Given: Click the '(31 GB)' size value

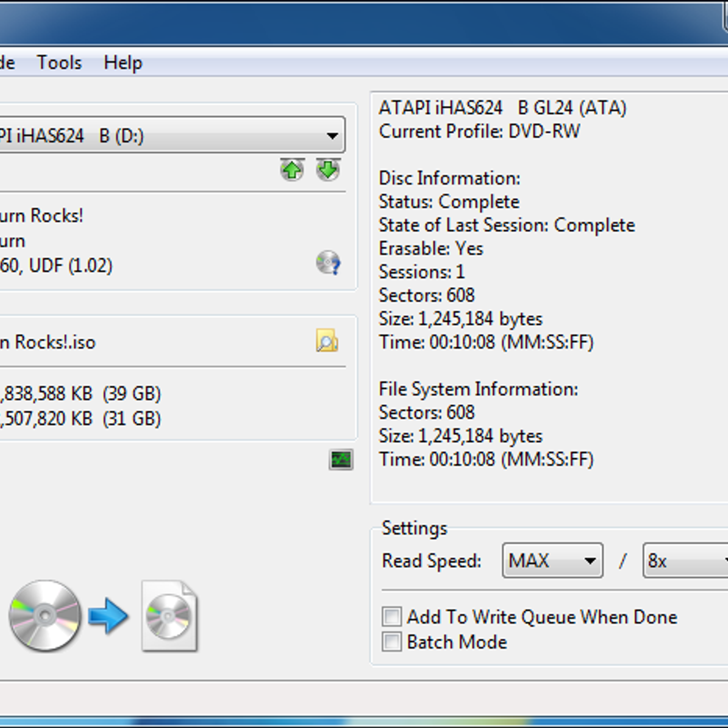Looking at the screenshot, I should point(132,419).
